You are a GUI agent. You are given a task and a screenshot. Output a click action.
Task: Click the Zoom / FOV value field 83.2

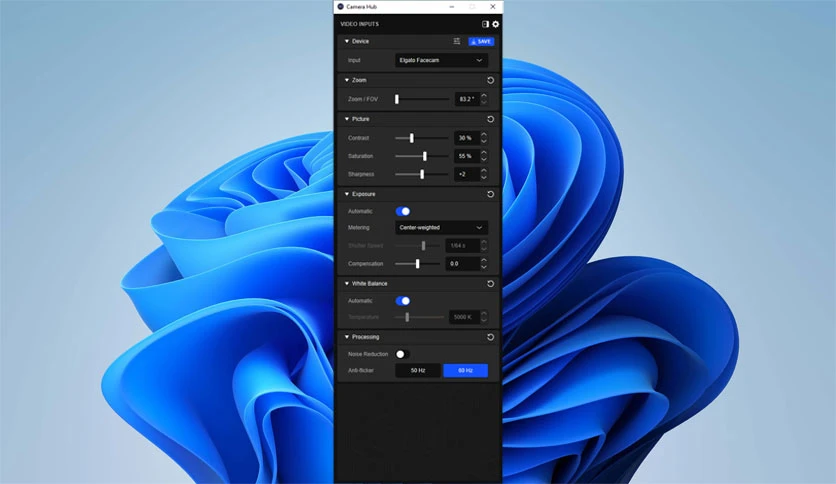point(467,99)
